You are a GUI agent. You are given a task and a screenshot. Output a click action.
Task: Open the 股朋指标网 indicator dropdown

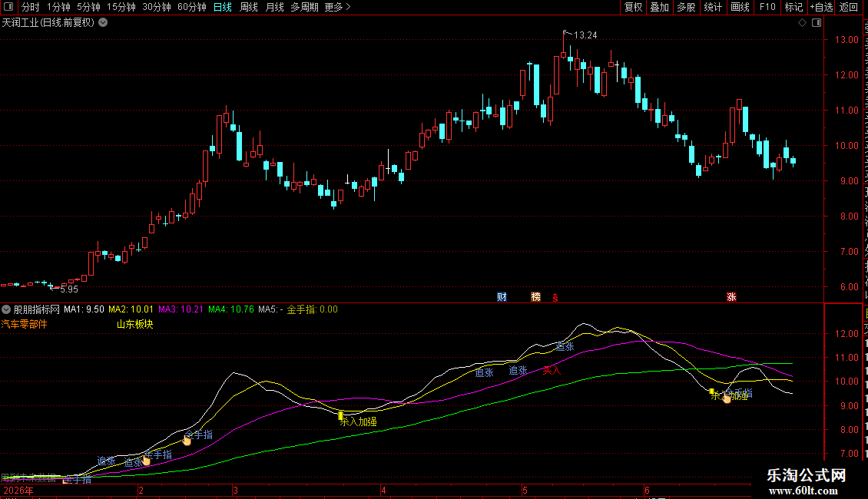click(6, 309)
